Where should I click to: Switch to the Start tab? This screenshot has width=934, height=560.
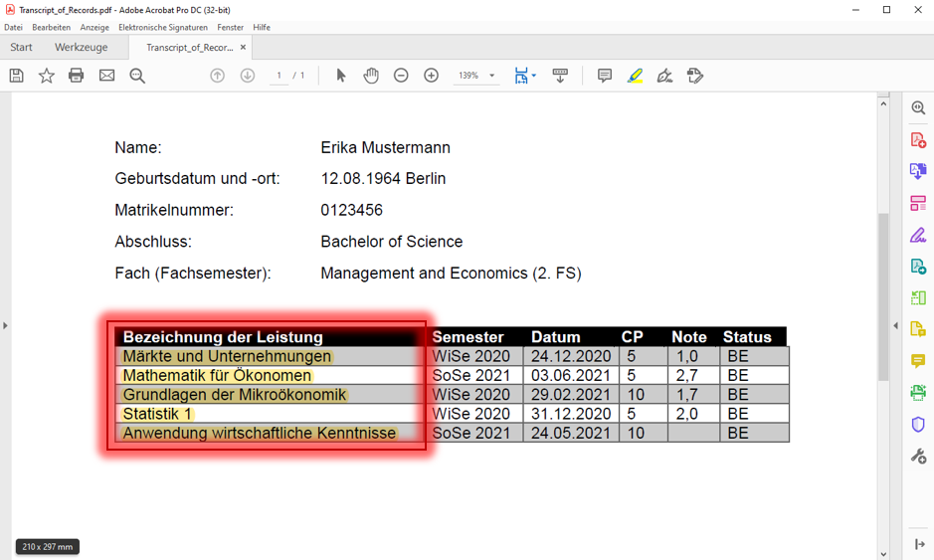tap(21, 47)
